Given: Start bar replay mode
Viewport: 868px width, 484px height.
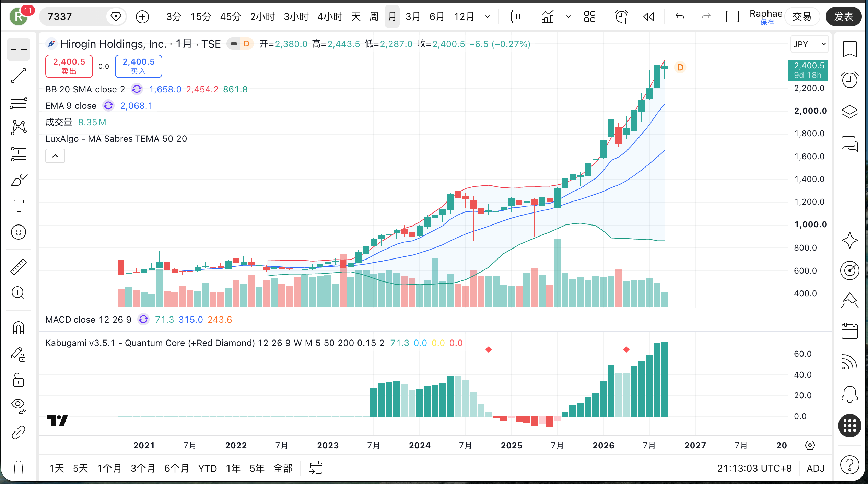Looking at the screenshot, I should [648, 16].
